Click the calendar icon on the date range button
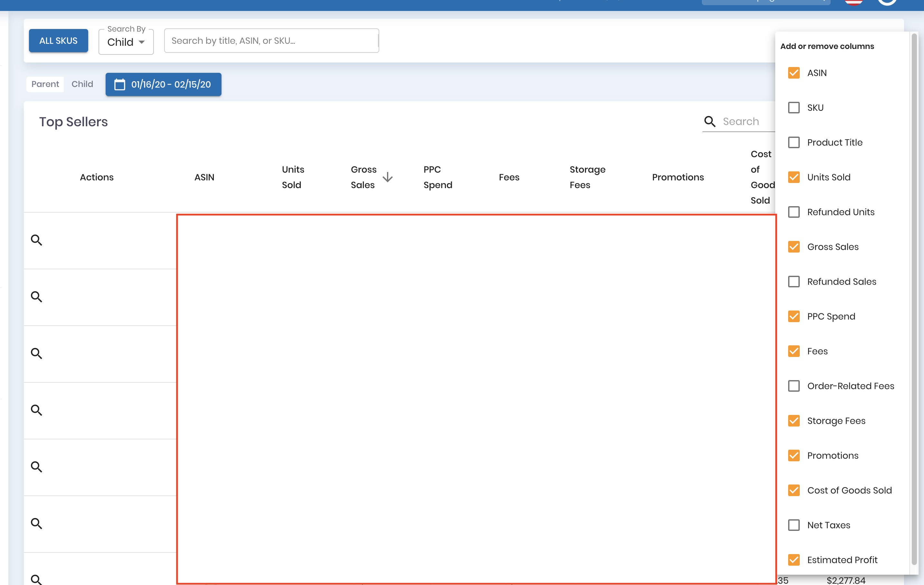The width and height of the screenshot is (924, 585). 120,84
